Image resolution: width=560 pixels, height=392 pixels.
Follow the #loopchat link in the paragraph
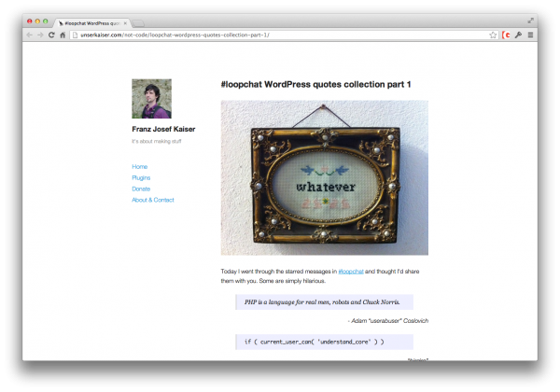(x=351, y=272)
